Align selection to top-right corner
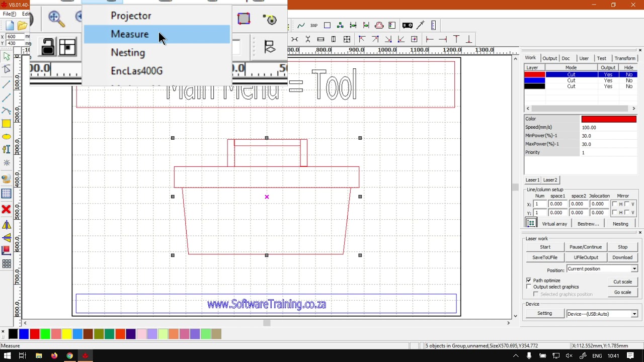644x362 pixels. [x=375, y=39]
